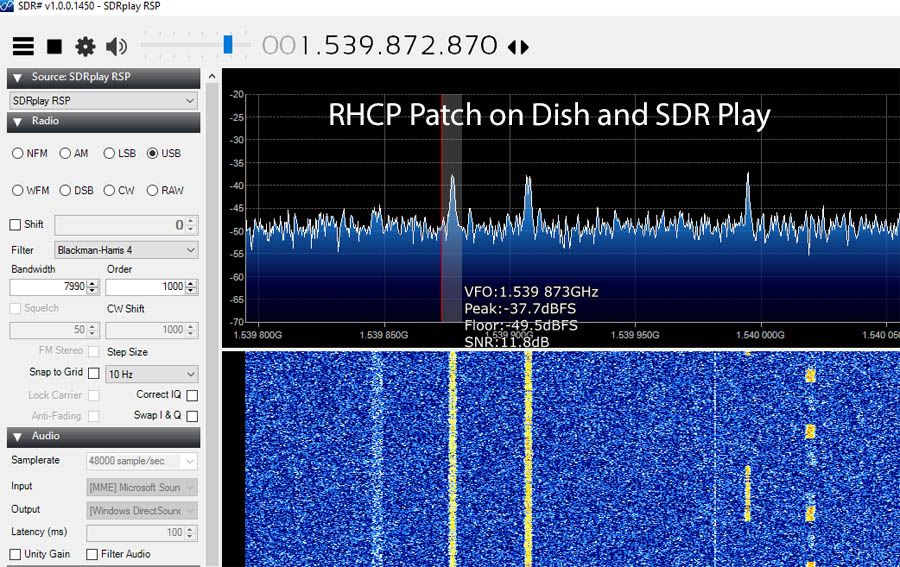Step the Bandwidth value spinner
Screen dimensions: 900x567
pos(93,286)
